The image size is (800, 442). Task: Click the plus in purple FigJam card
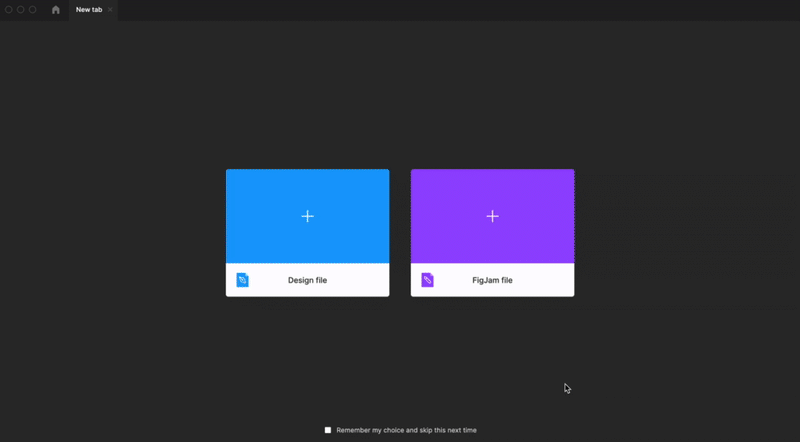[x=492, y=216]
